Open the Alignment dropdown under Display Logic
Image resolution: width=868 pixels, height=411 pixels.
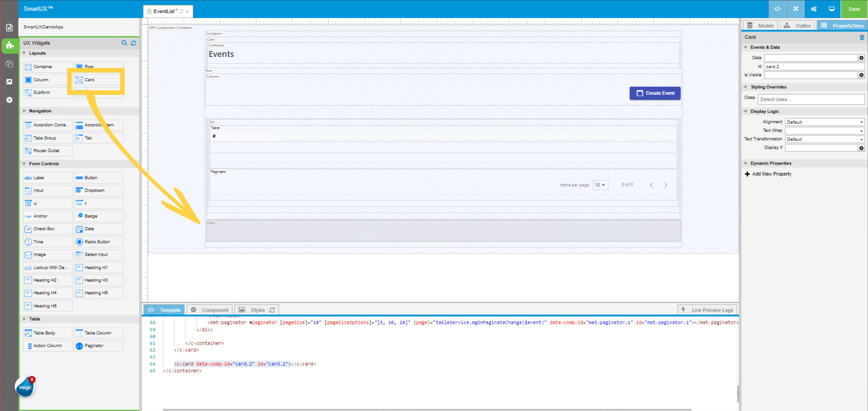[x=824, y=121]
